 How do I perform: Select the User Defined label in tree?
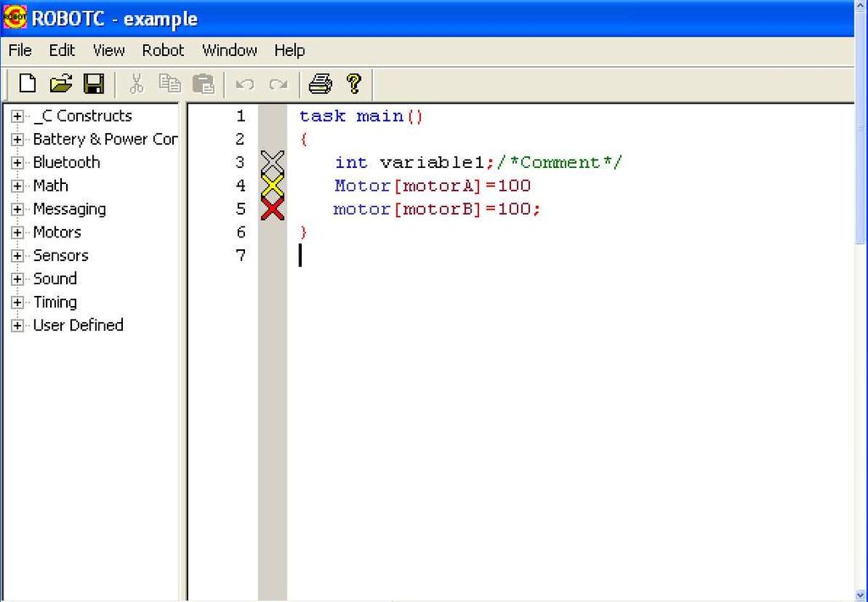coord(78,325)
